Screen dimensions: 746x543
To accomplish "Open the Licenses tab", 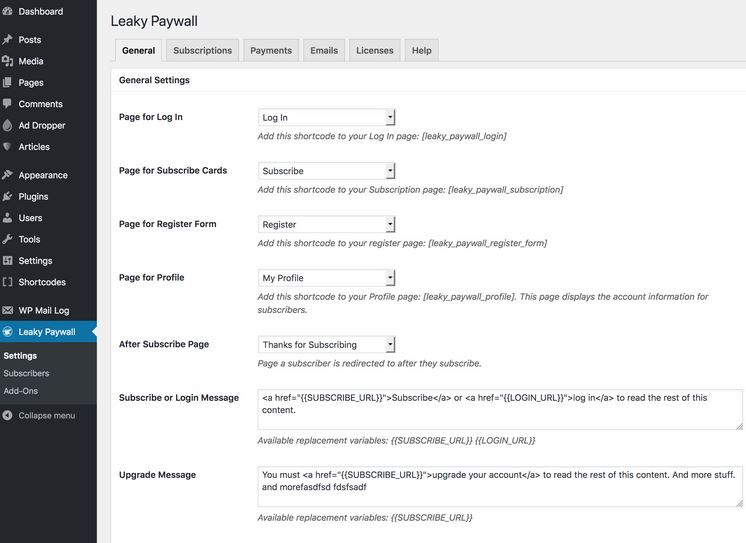I will pos(375,50).
